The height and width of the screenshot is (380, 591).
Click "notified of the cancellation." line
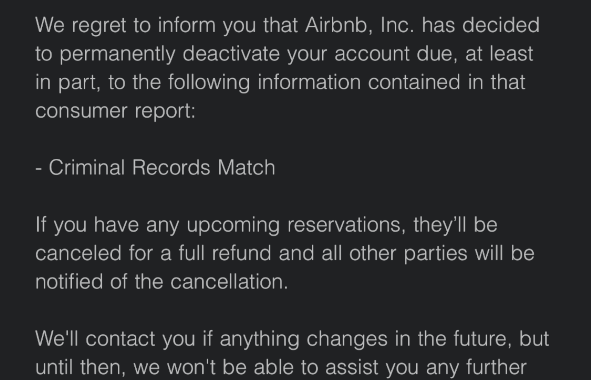coord(162,282)
